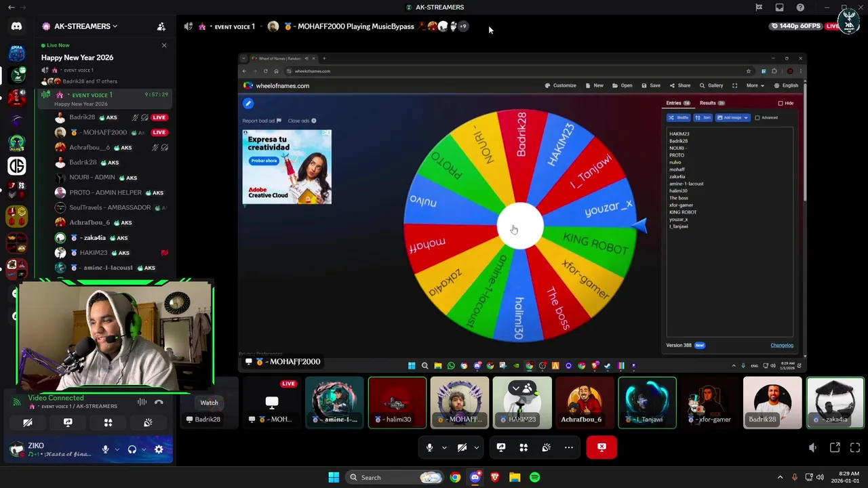Image resolution: width=868 pixels, height=488 pixels.
Task: Check the Advanced checkbox in entries panel
Action: pyautogui.click(x=757, y=118)
